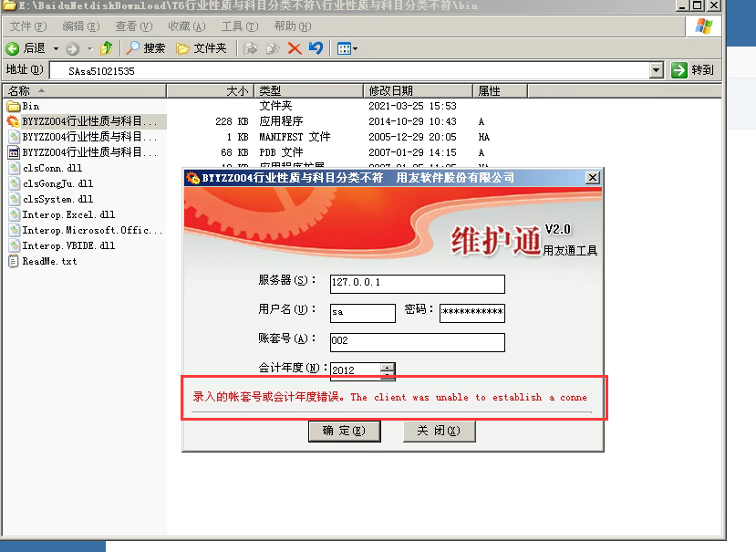Click the blue Undo arrow icon
The image size is (756, 552).
316,47
